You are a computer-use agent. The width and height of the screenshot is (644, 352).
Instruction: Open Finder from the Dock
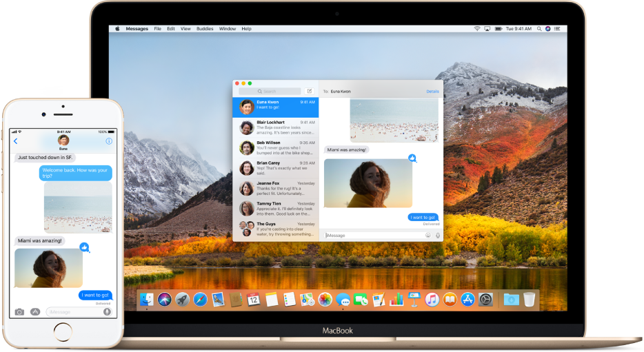point(147,300)
